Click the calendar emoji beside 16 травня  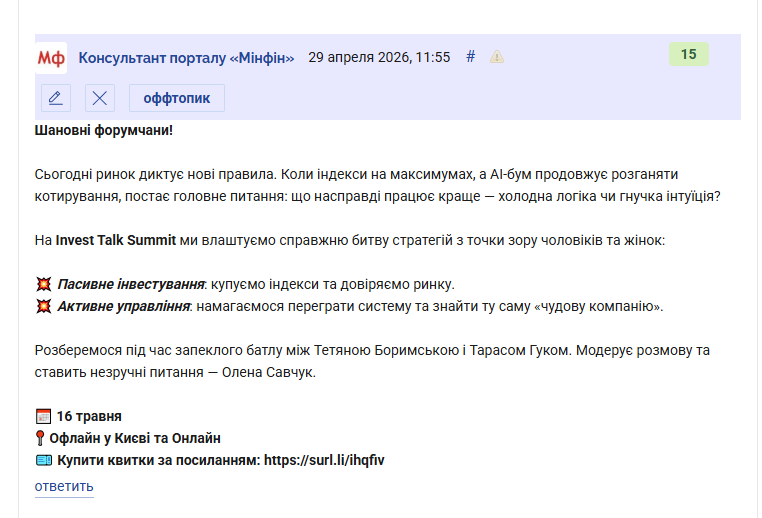[43, 416]
